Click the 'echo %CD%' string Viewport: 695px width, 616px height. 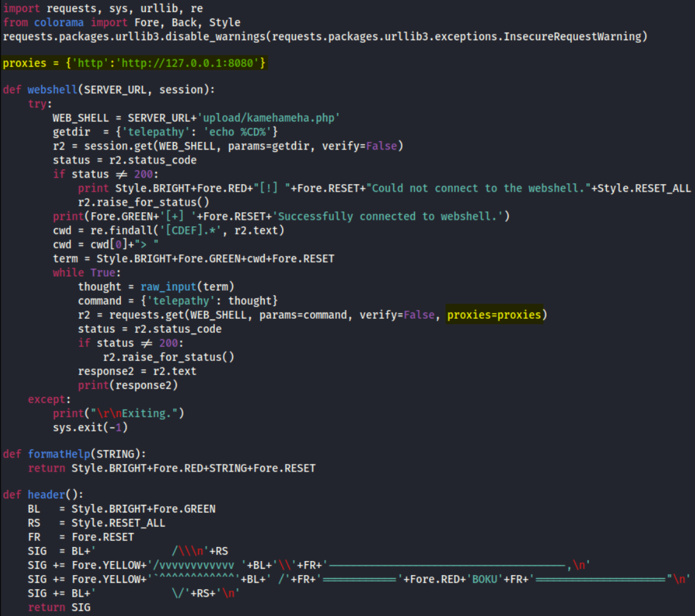(x=238, y=132)
